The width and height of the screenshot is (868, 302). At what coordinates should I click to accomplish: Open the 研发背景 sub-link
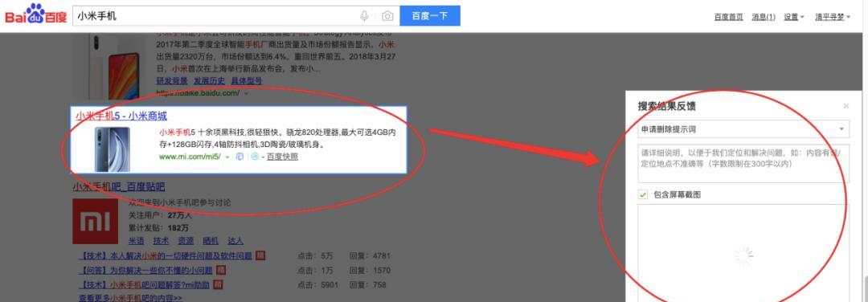(172, 81)
